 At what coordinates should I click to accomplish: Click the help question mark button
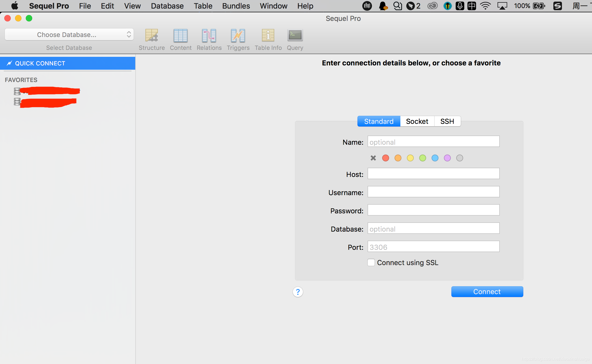tap(298, 292)
